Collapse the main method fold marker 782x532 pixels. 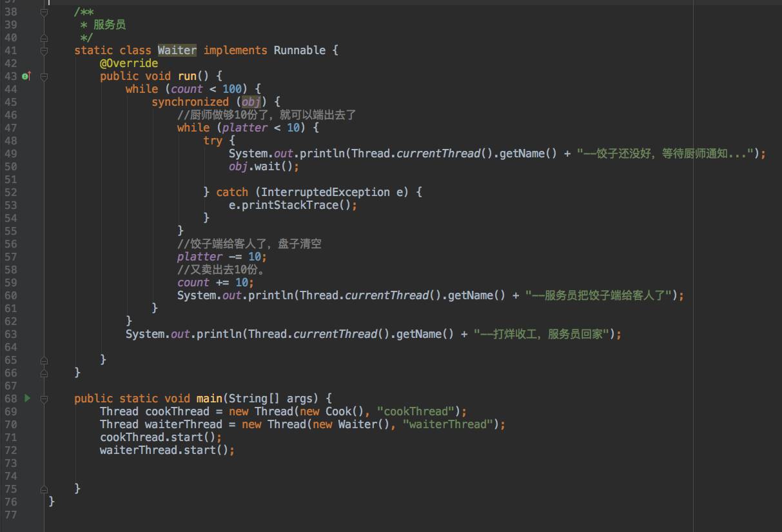pos(44,399)
